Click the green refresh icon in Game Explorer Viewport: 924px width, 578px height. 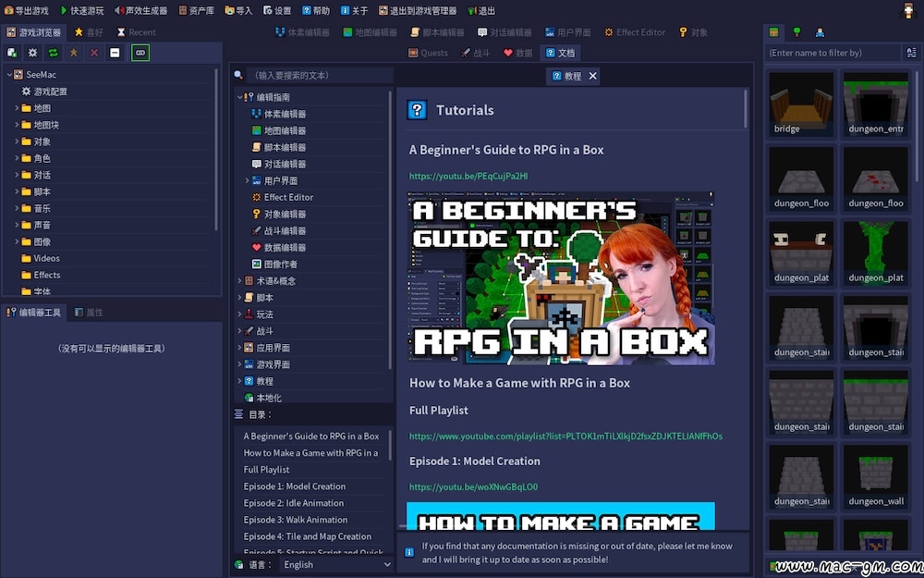click(x=53, y=53)
